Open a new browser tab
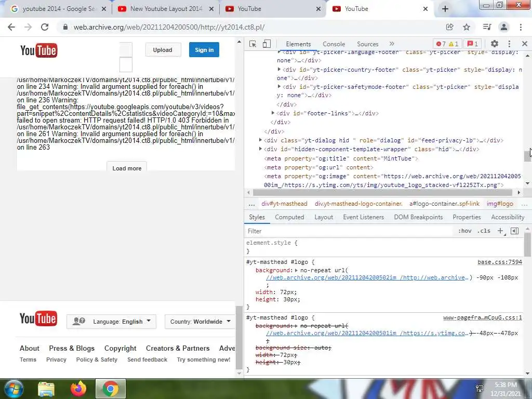This screenshot has height=399, width=532. click(x=445, y=9)
